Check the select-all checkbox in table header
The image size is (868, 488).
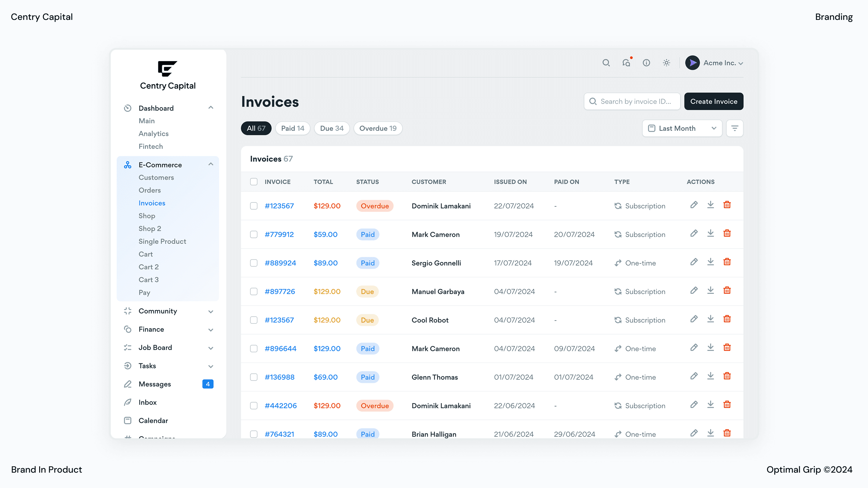(254, 182)
